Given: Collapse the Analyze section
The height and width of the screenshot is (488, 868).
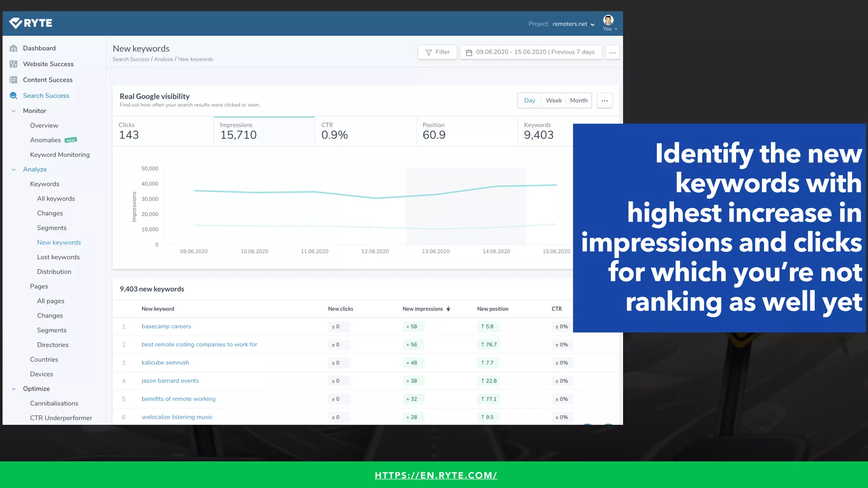Looking at the screenshot, I should pyautogui.click(x=14, y=169).
